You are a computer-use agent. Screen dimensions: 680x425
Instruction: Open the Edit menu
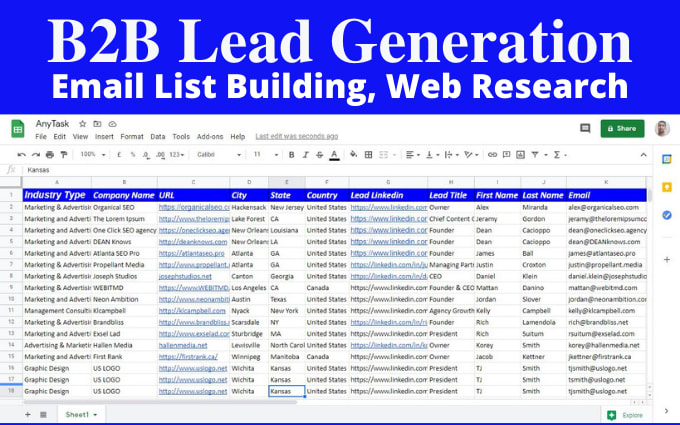click(x=59, y=137)
